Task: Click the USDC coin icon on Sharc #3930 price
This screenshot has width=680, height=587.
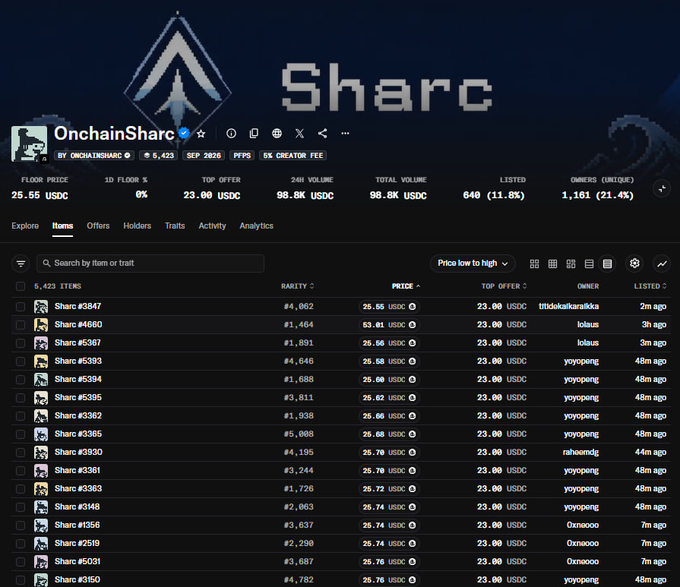Action: click(x=412, y=452)
